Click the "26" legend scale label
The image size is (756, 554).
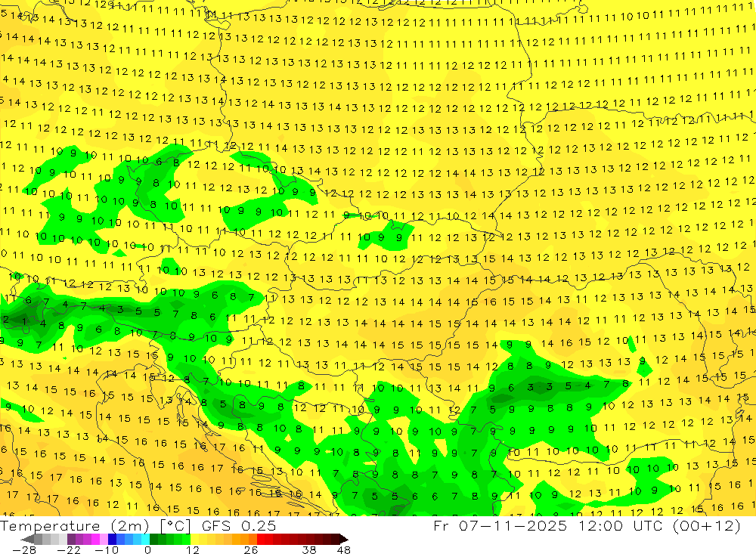(251, 549)
